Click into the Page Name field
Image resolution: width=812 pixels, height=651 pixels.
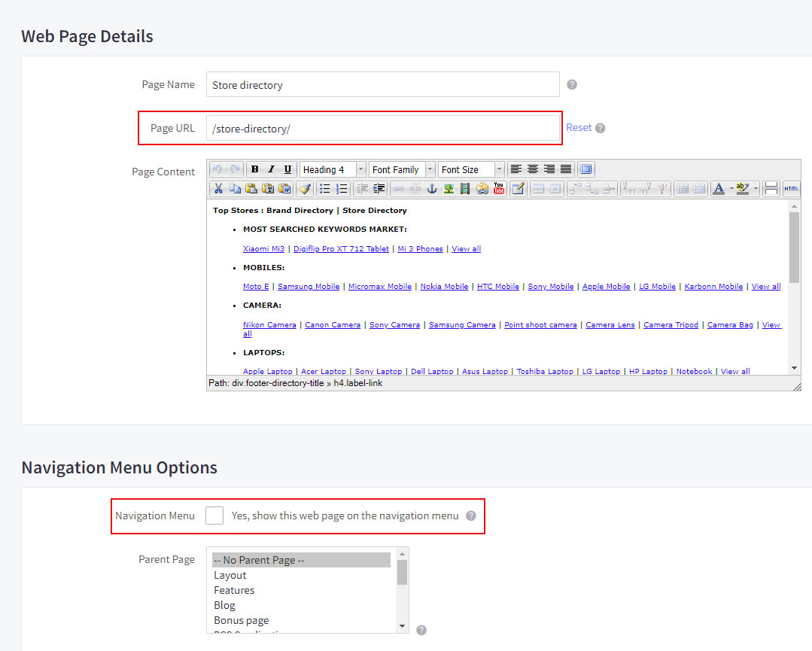382,85
